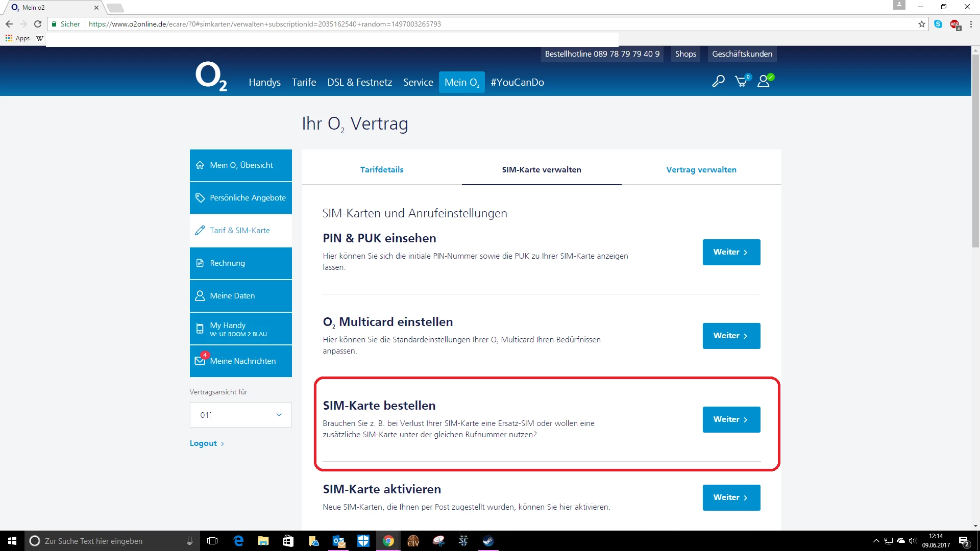Screen dimensions: 980x551
Task: Click the Windows taskbar search field
Action: [110, 541]
